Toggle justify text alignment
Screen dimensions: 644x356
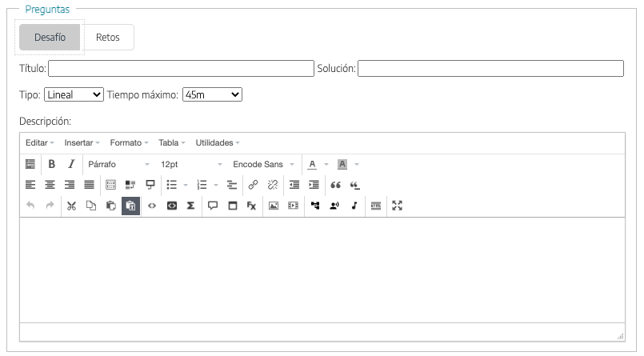coord(90,185)
